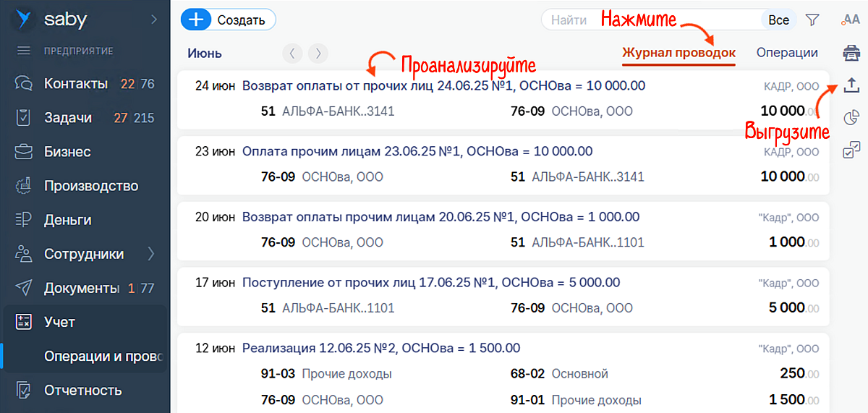Image resolution: width=868 pixels, height=413 pixels.
Task: Open the Все search scope dropdown
Action: (x=778, y=20)
